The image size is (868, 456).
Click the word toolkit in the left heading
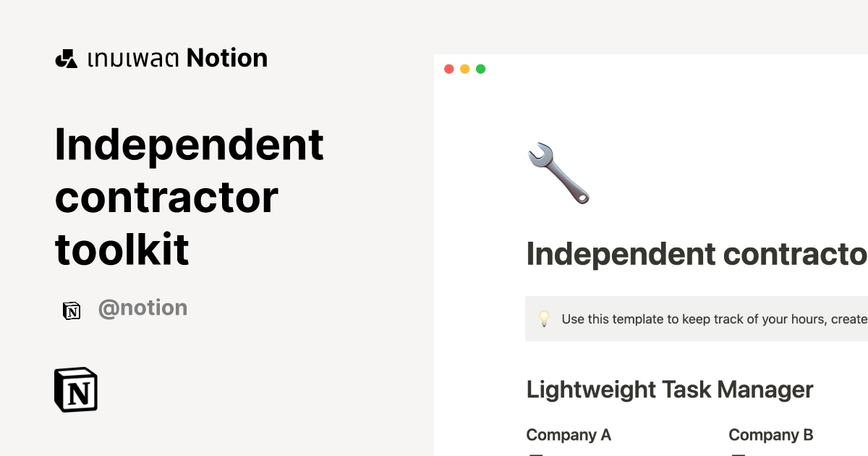(x=122, y=249)
